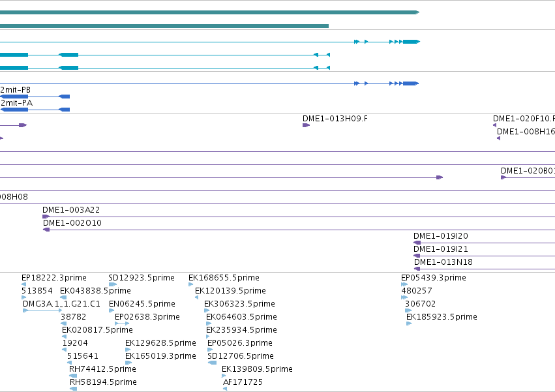Select the DMG3A.1_1.G21.C1 feature line
This screenshot has height=392, width=555.
coord(42,310)
